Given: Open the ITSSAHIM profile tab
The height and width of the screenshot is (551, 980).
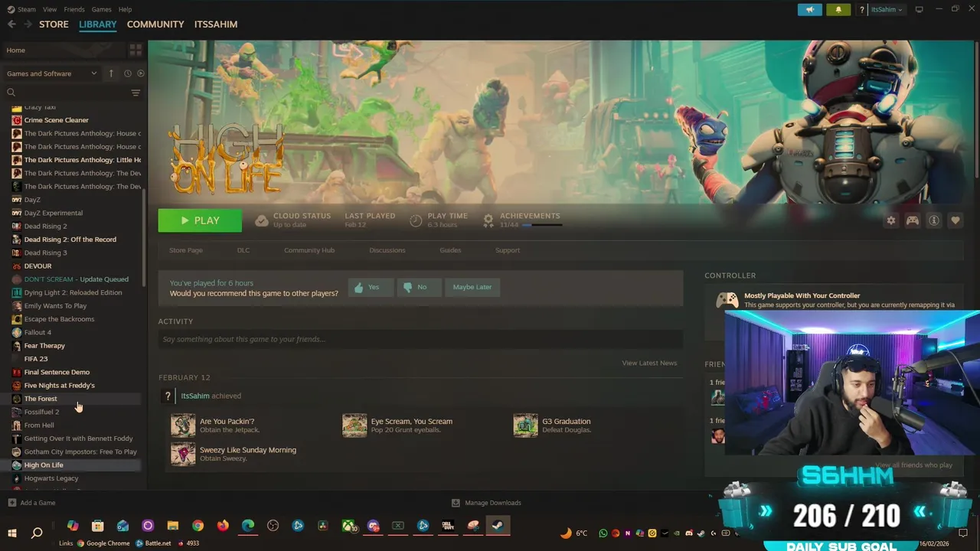Looking at the screenshot, I should pos(216,24).
